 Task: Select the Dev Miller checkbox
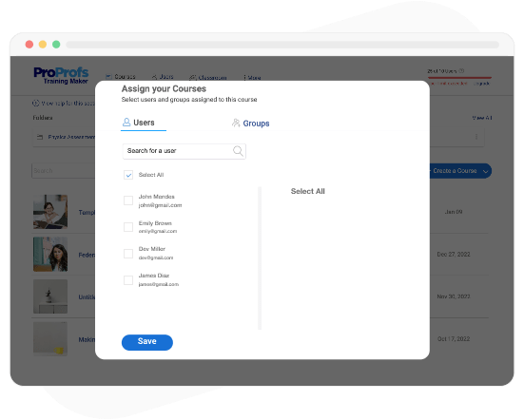point(128,254)
